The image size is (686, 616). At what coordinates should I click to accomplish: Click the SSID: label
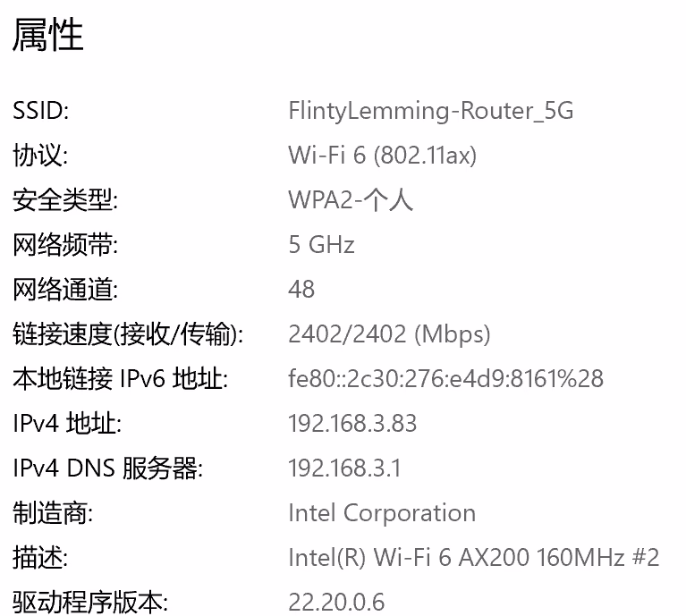pyautogui.click(x=40, y=111)
